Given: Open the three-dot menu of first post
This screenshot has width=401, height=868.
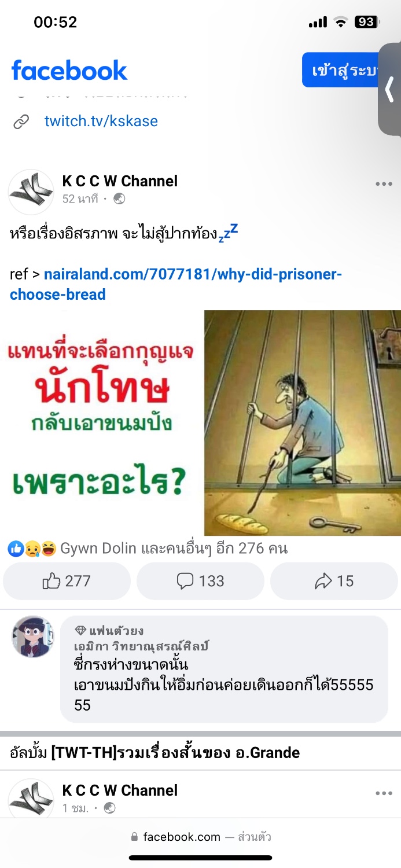Looking at the screenshot, I should 384,184.
